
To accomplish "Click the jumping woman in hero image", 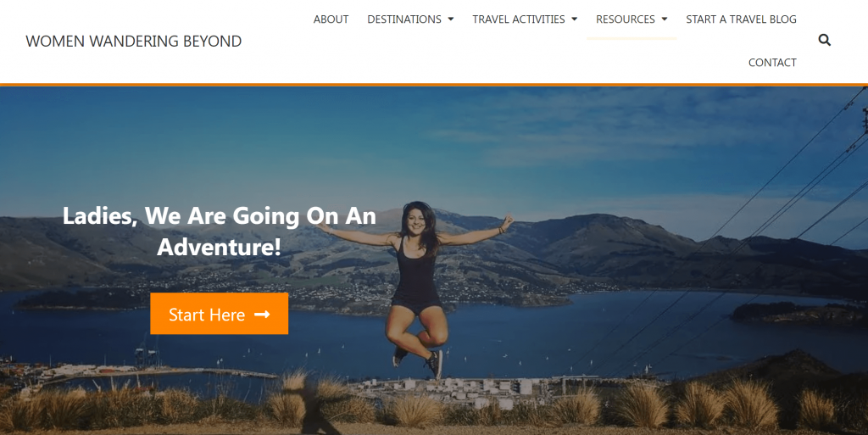I will click(x=416, y=287).
